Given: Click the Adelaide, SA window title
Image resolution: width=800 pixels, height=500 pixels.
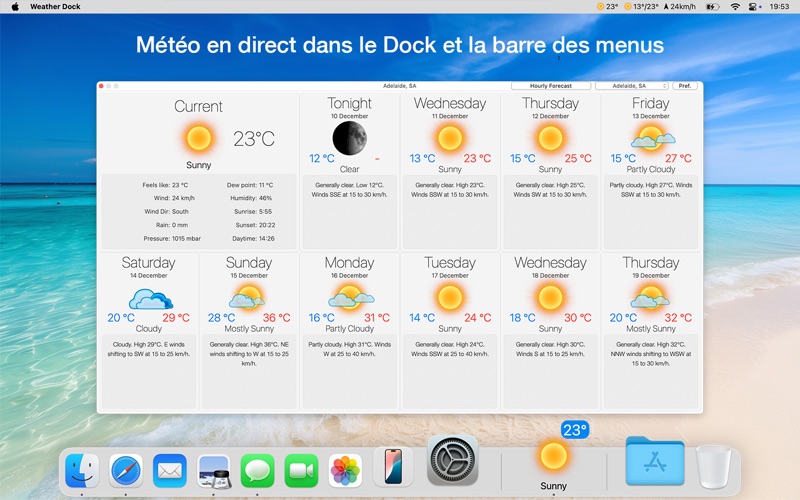Looking at the screenshot, I should (x=399, y=86).
